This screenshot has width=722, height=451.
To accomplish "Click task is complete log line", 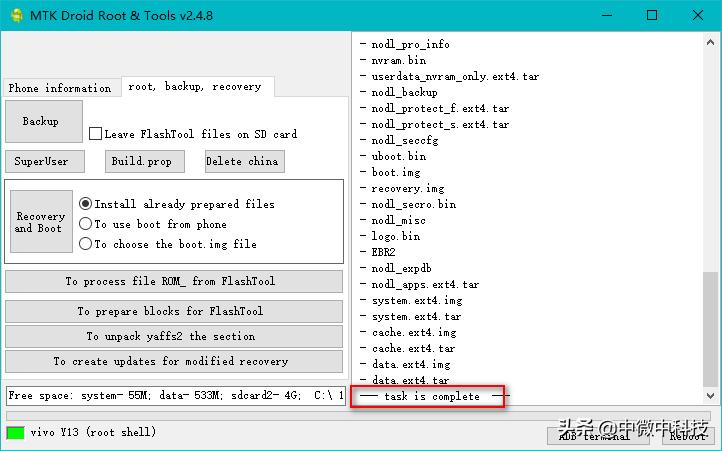I will pos(433,396).
